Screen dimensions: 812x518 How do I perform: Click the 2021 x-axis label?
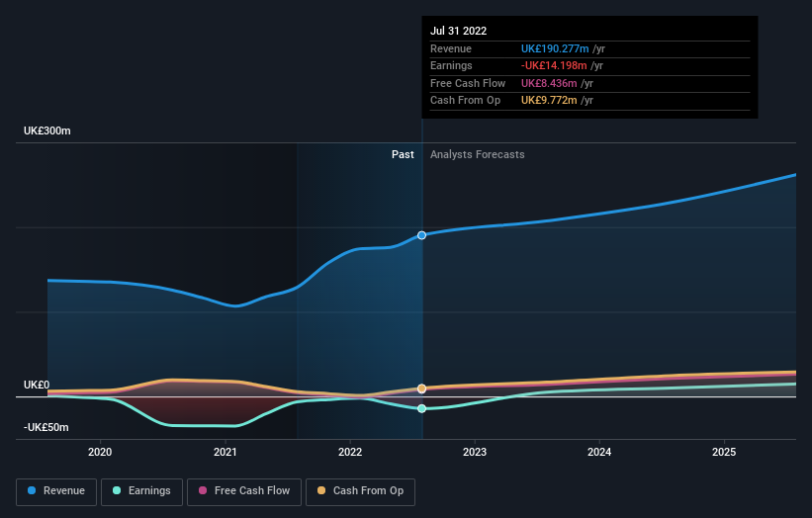(226, 453)
